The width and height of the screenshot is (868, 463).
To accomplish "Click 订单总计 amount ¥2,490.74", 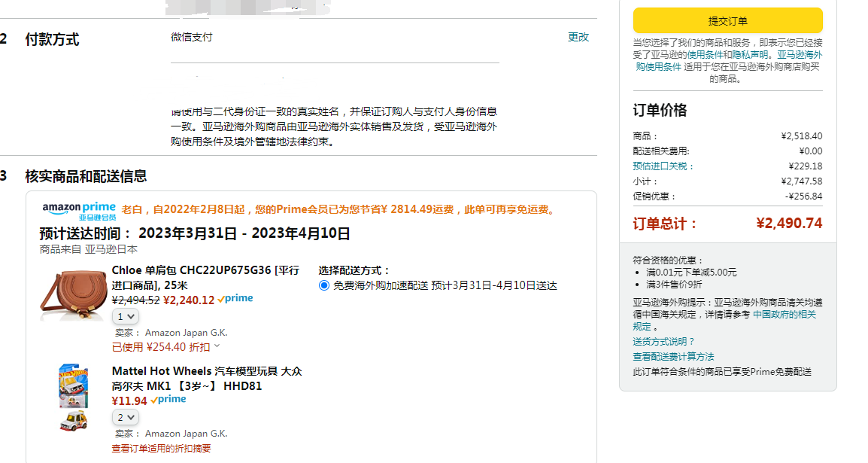I will tap(789, 223).
